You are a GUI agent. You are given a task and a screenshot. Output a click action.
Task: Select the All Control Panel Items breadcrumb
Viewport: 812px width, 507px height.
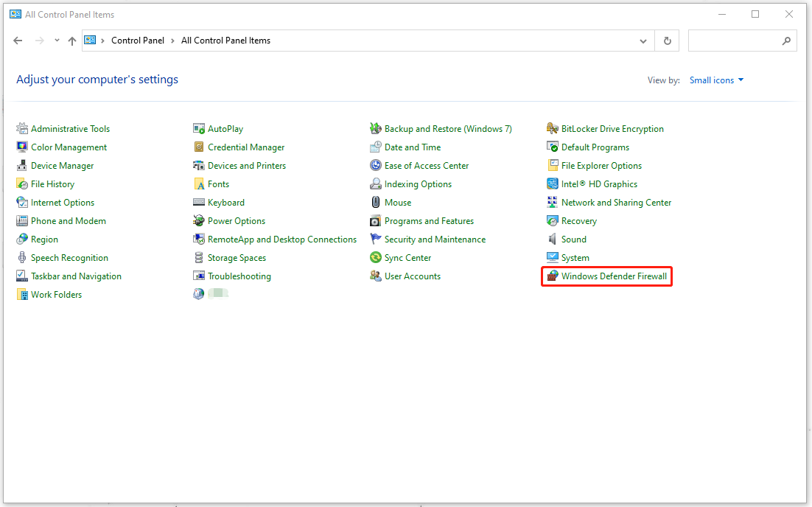click(x=225, y=41)
